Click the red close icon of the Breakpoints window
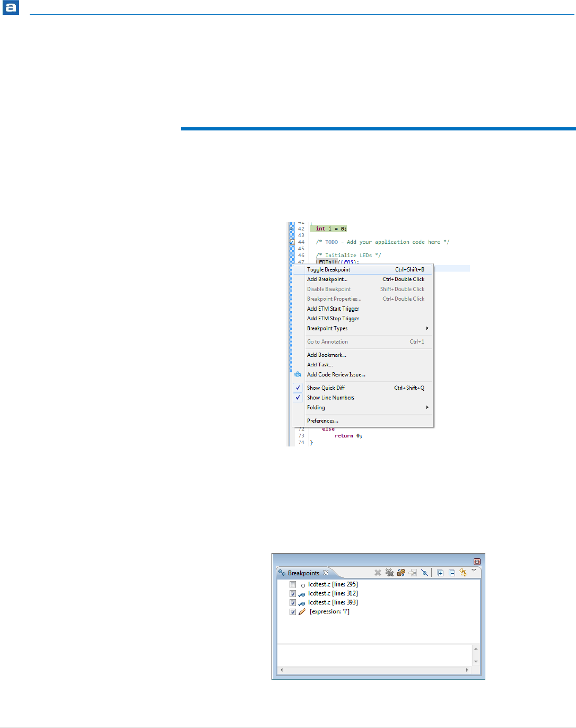576x728 pixels. click(x=477, y=561)
